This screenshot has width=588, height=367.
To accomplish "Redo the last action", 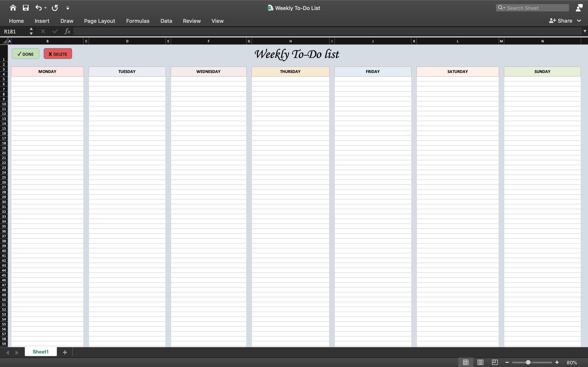I will click(55, 8).
